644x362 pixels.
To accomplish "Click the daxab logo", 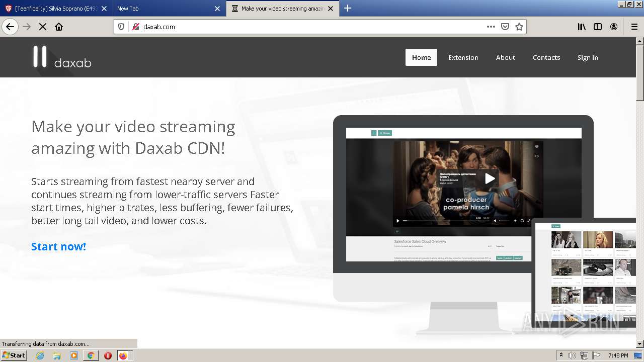I will [62, 57].
